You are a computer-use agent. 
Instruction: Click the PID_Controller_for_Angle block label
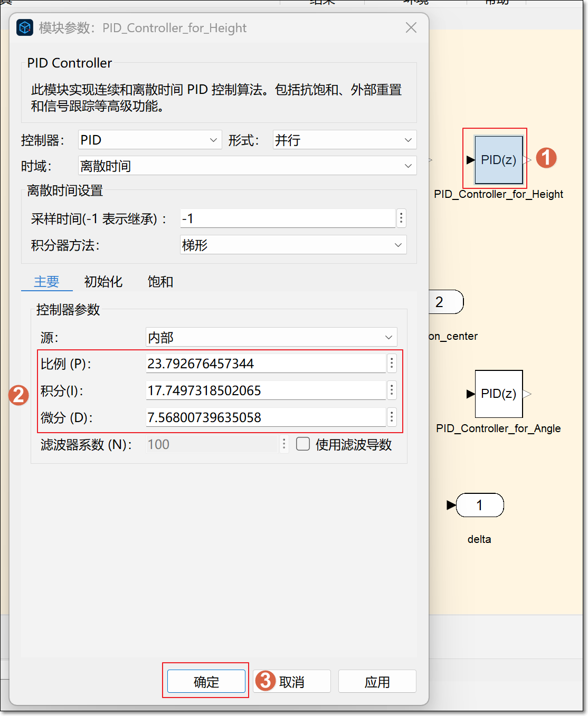point(498,428)
